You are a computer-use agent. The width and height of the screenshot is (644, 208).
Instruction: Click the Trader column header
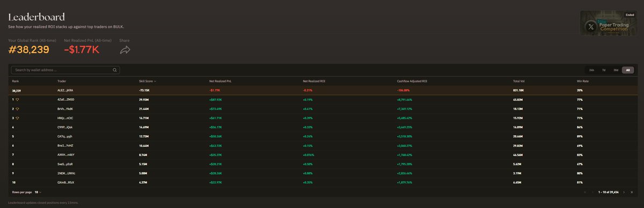pos(62,81)
